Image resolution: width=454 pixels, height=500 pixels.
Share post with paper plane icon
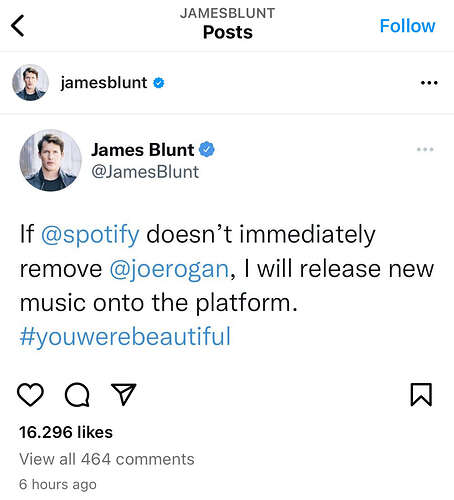point(124,394)
